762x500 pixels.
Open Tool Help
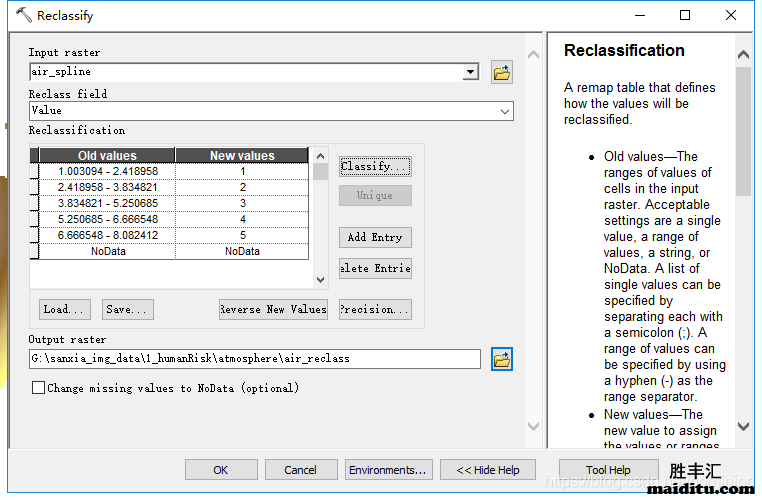[x=608, y=470]
